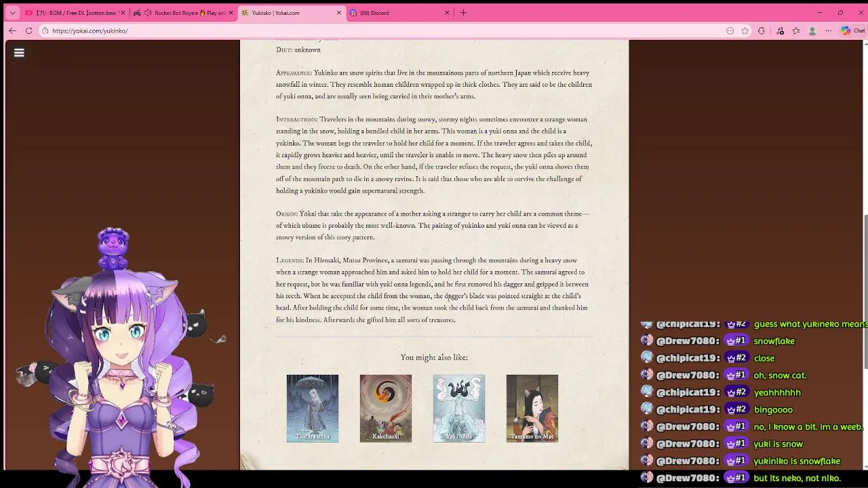Open tab search dropdown arrow
The height and width of the screenshot is (488, 868).
tap(12, 13)
